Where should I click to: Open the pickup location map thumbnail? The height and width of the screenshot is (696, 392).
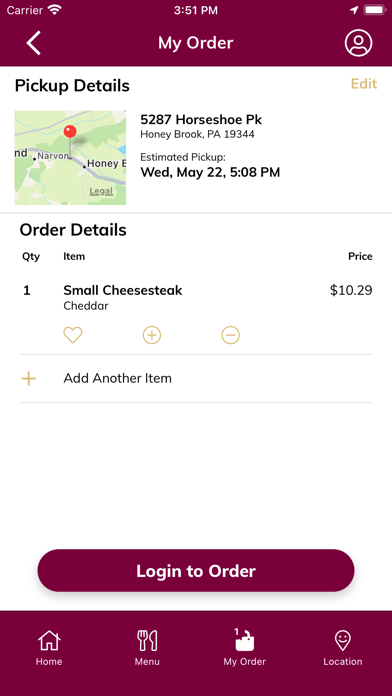tap(70, 158)
